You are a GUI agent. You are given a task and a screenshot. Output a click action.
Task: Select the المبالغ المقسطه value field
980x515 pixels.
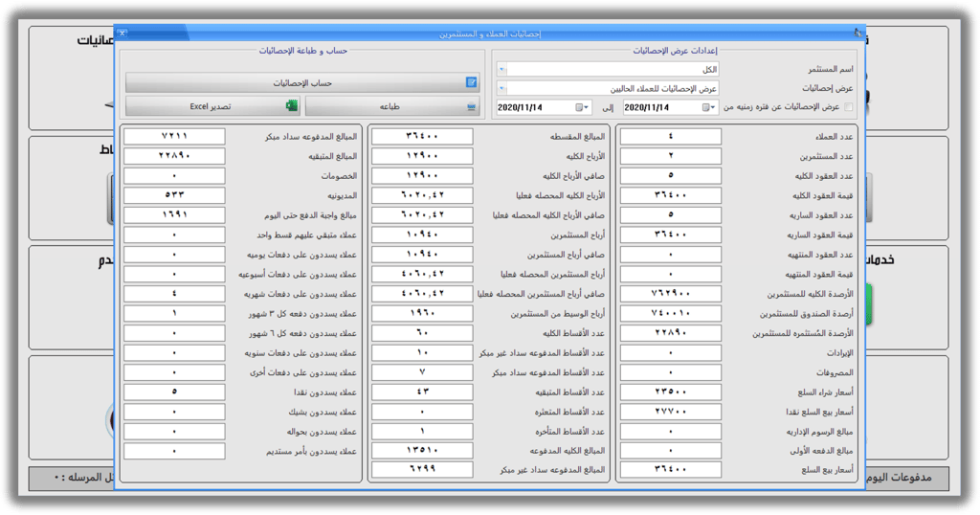coord(422,136)
